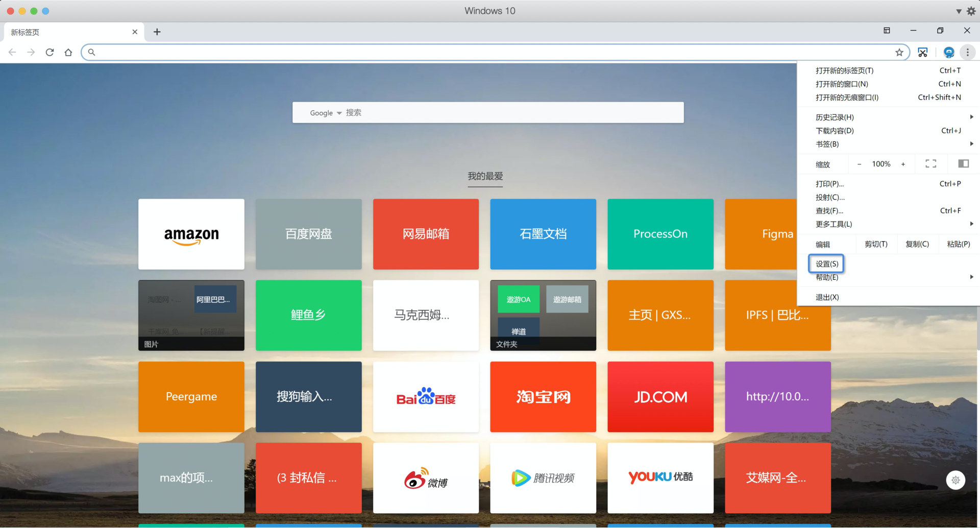Open the 淘宝网 tile
Image resolution: width=980 pixels, height=528 pixels.
tap(543, 397)
